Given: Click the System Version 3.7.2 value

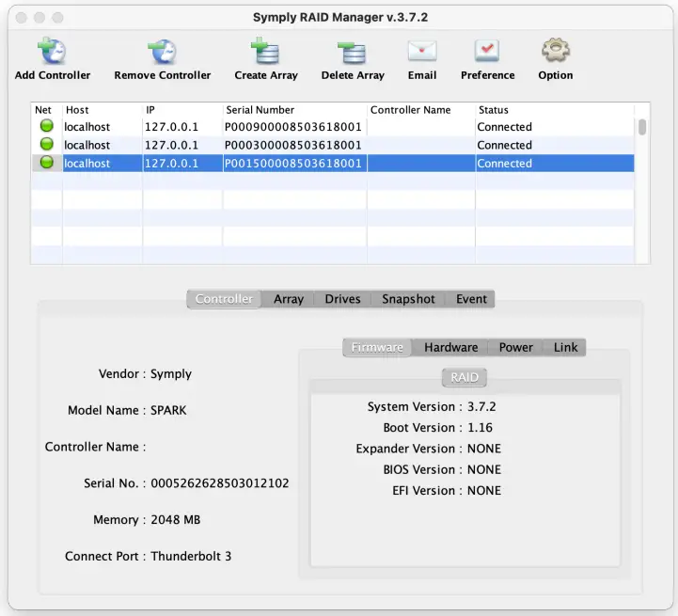Looking at the screenshot, I should coord(481,406).
